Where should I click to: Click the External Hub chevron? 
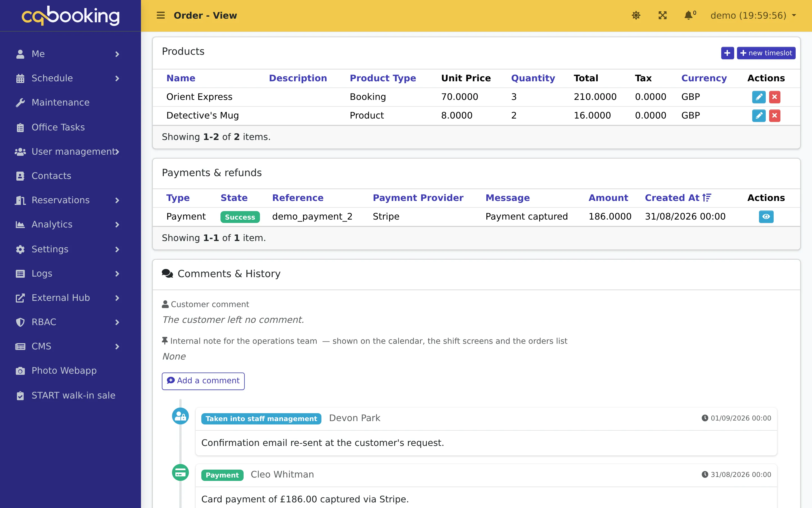click(117, 298)
